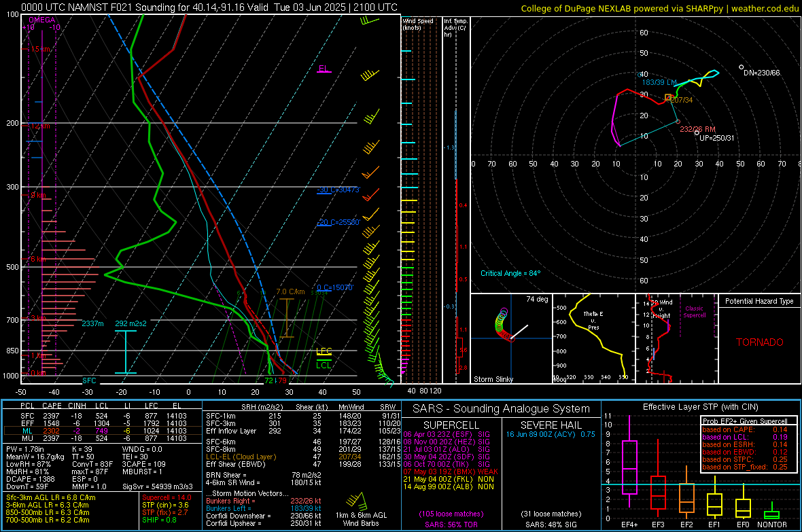Click the 'Critical Angle = 84°' text
802x532 pixels.
tap(510, 273)
